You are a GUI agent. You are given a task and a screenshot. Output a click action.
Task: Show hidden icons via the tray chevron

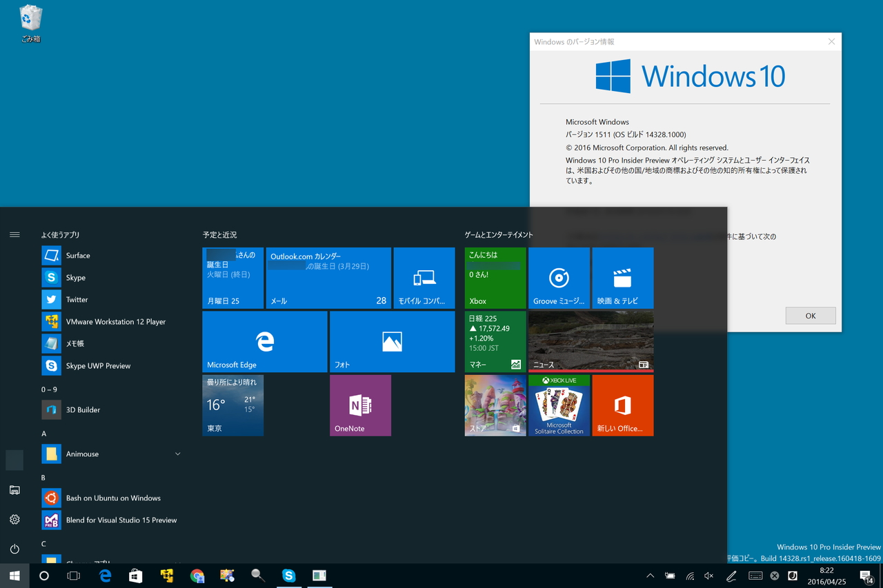pos(649,576)
